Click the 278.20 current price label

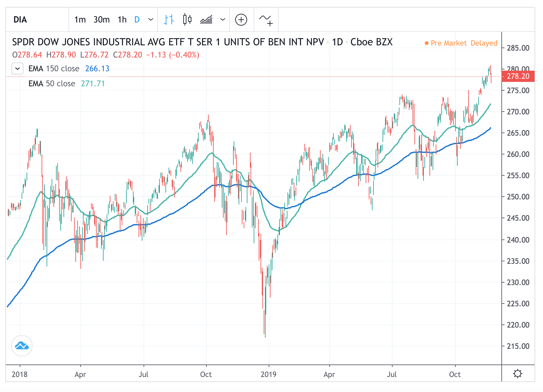tap(518, 76)
